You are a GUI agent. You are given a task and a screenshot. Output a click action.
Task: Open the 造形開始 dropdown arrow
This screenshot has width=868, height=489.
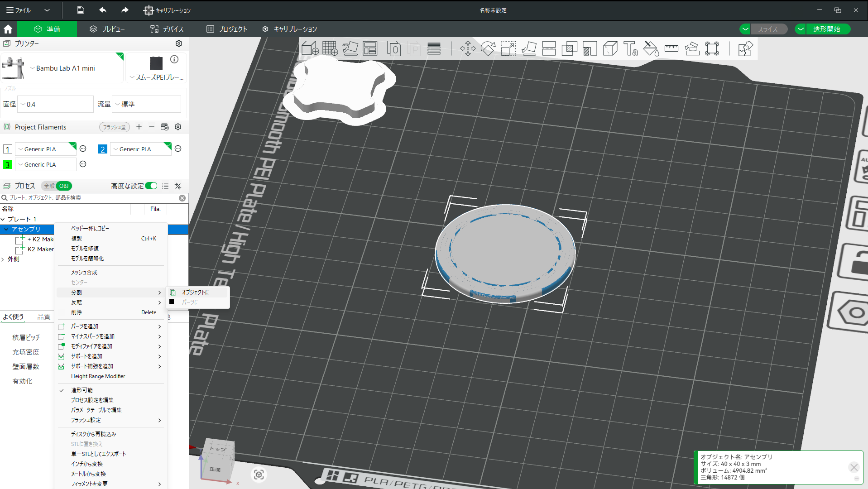801,29
